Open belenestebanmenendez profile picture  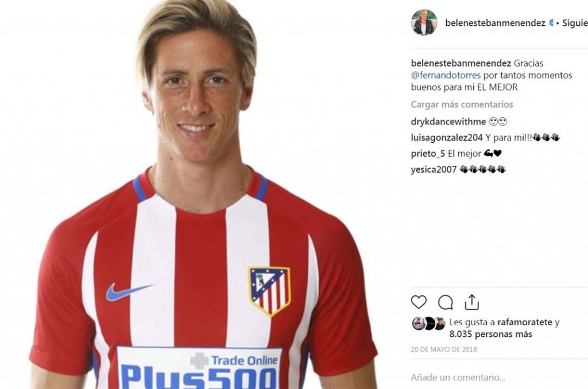(x=424, y=22)
